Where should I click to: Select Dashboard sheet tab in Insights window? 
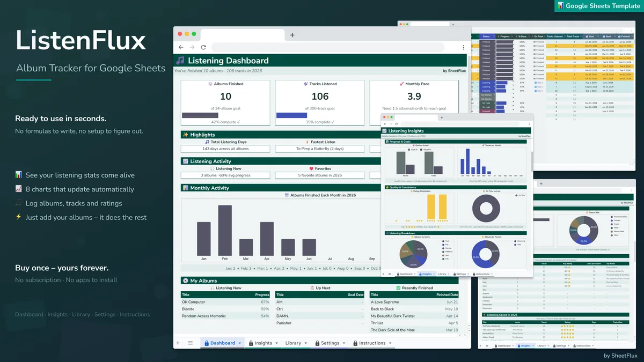(406, 274)
